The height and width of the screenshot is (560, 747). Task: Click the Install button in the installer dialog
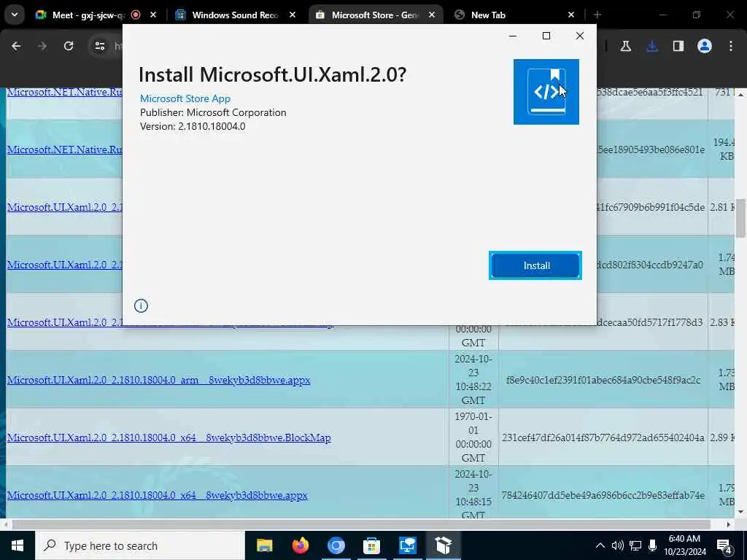535,265
